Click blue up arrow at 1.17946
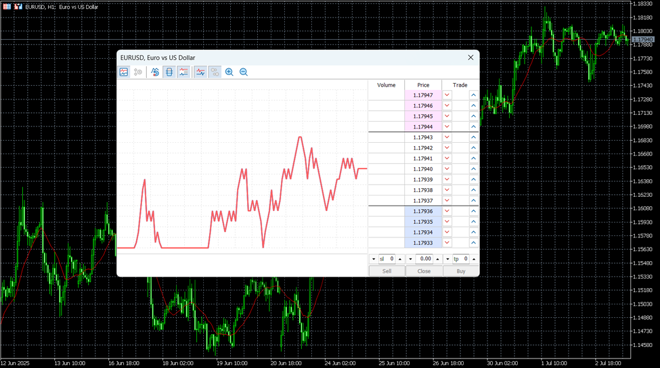Image resolution: width=660 pixels, height=368 pixels. [474, 106]
